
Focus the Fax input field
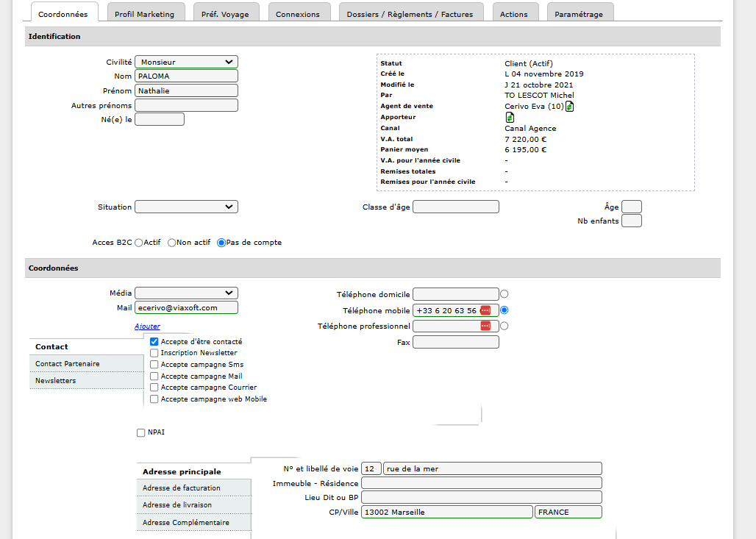point(456,343)
